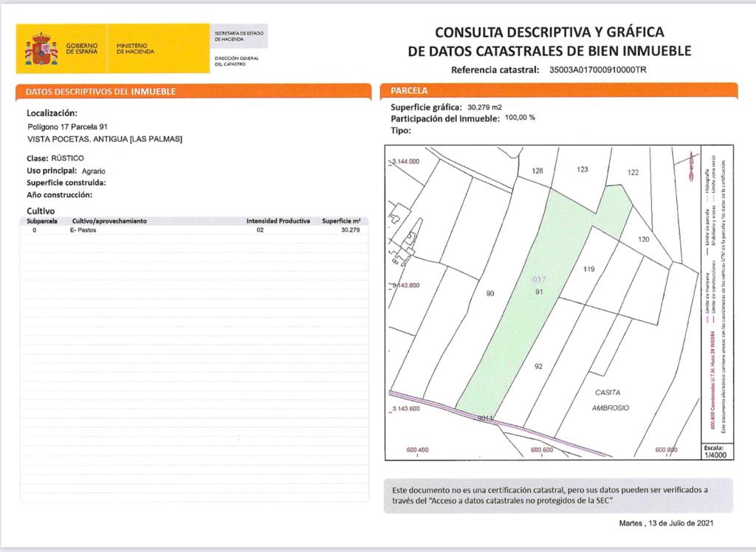Select the Datos Descriptivos del Inmueble header

pos(101,92)
